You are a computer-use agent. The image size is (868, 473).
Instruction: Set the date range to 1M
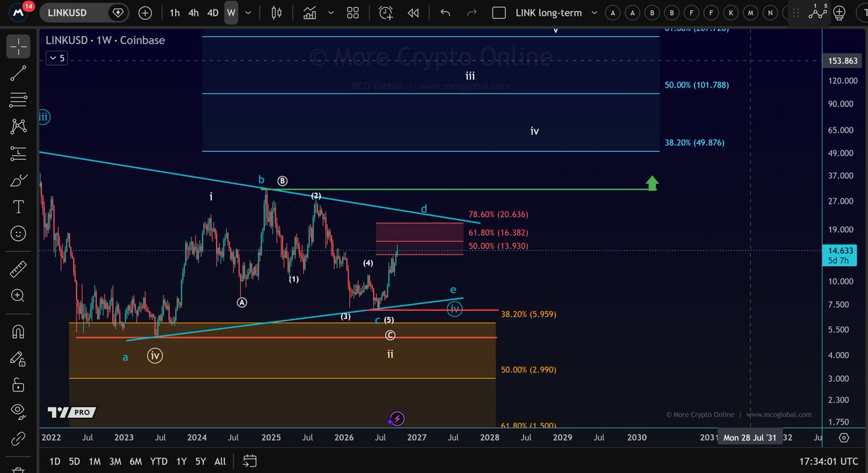[x=95, y=461]
